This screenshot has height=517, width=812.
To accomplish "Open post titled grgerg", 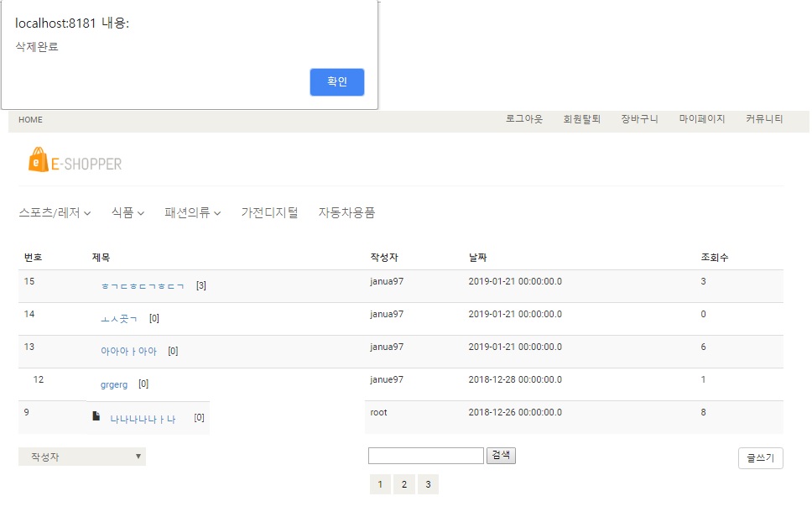I will click(x=114, y=384).
